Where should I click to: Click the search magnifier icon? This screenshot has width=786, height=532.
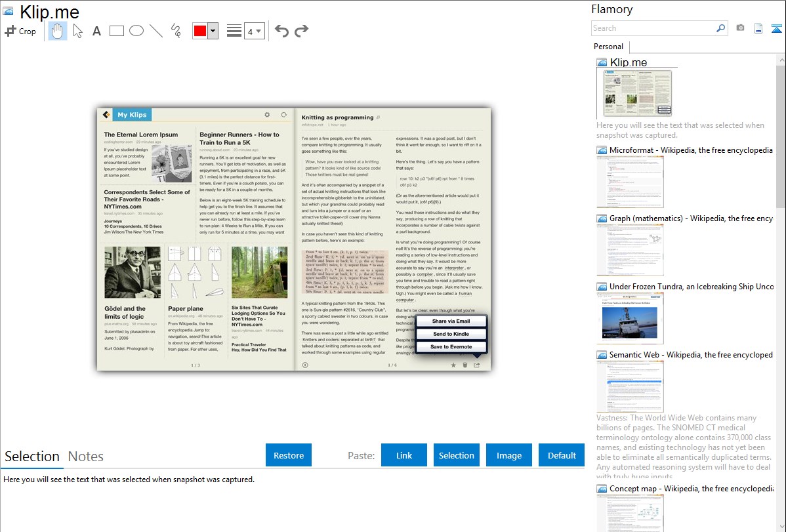pyautogui.click(x=721, y=28)
